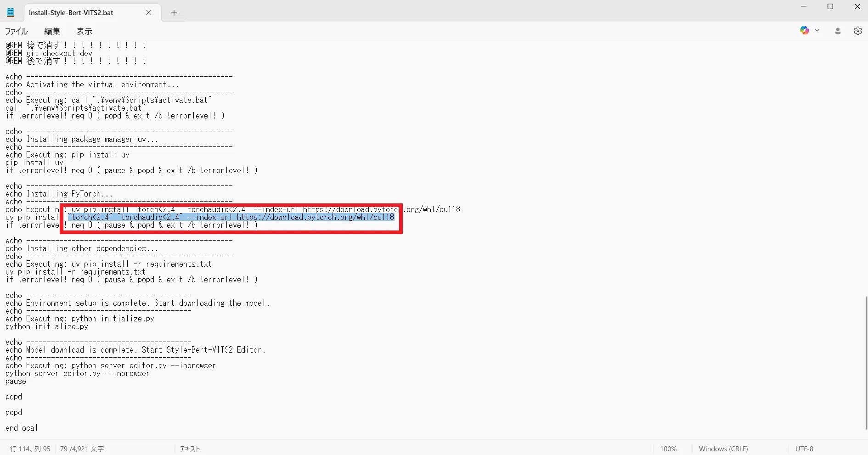
Task: Click the vertical scrollbar thumb
Action: [x=866, y=363]
